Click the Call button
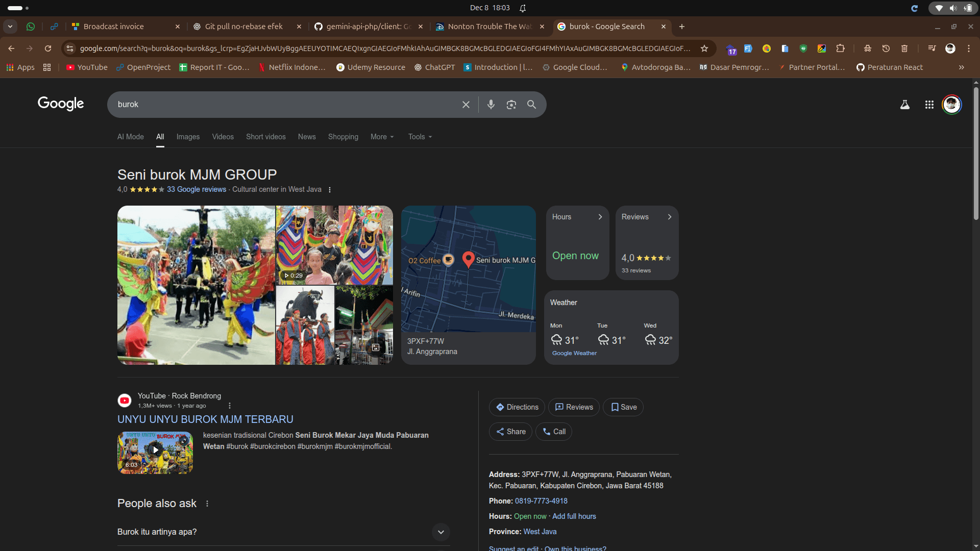 554,432
